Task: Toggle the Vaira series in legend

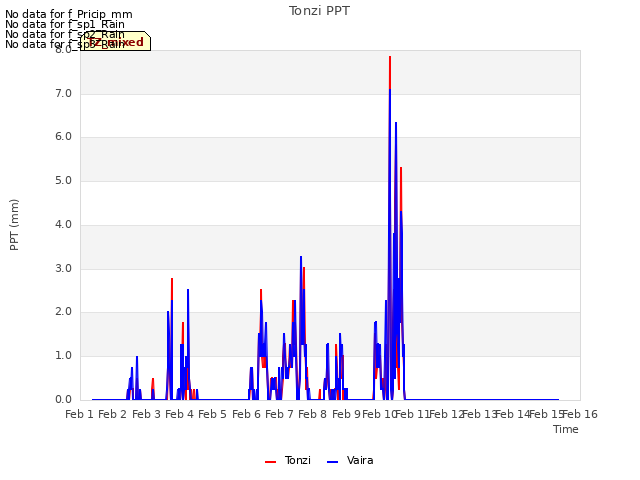Action: pyautogui.click(x=350, y=460)
